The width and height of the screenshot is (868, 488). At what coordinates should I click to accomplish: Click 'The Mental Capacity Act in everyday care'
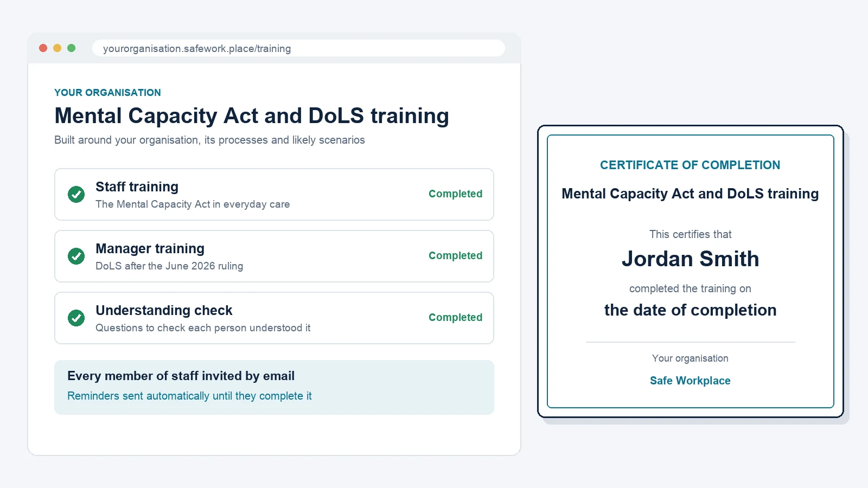[193, 204]
